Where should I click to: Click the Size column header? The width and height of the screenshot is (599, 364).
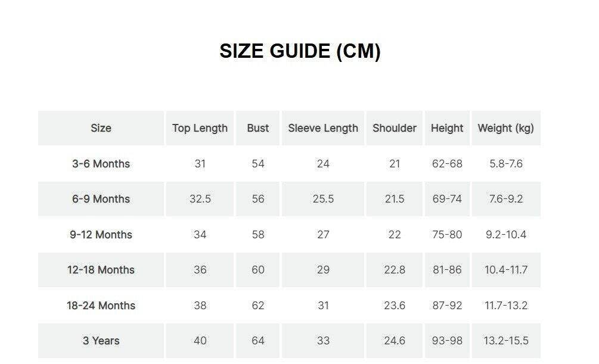101,128
